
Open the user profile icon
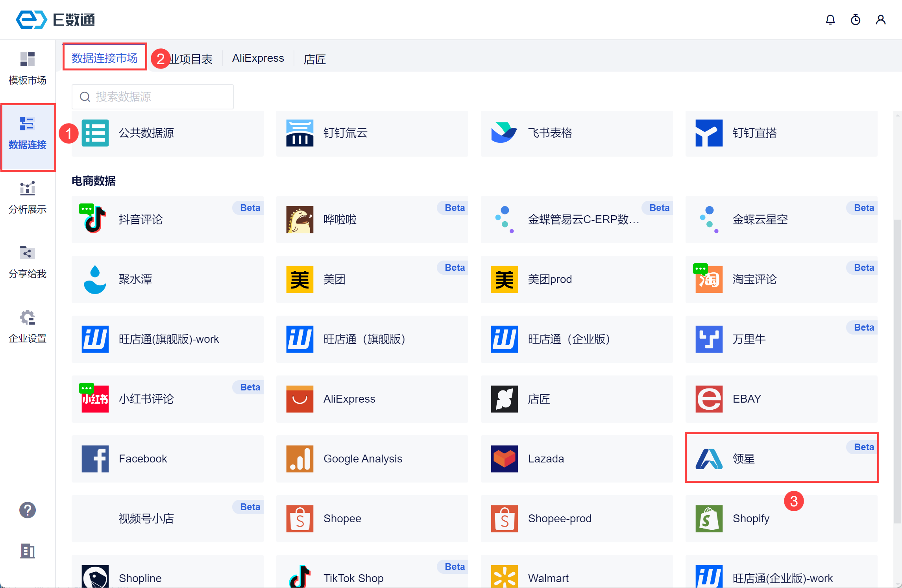880,20
